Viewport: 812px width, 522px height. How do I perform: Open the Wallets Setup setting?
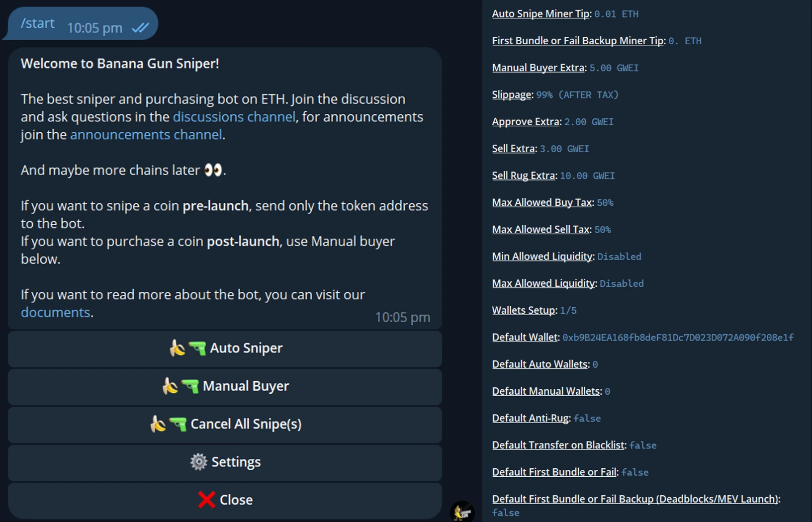click(x=524, y=310)
